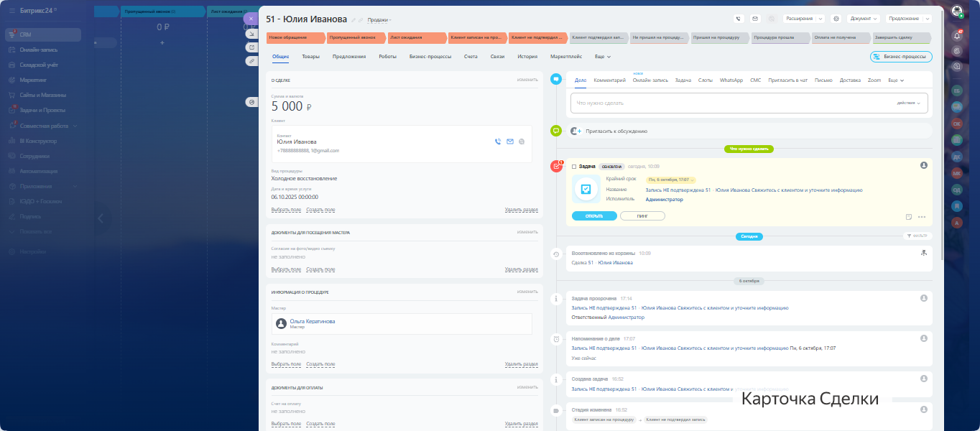This screenshot has width=980, height=431.
Task: Select the WhatsApp tab in timeline
Action: tap(731, 80)
